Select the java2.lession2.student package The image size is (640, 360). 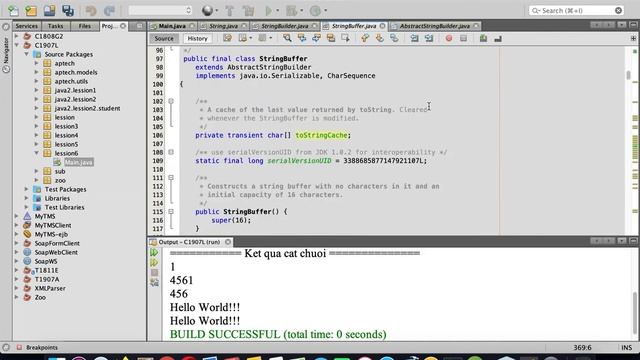click(87, 108)
